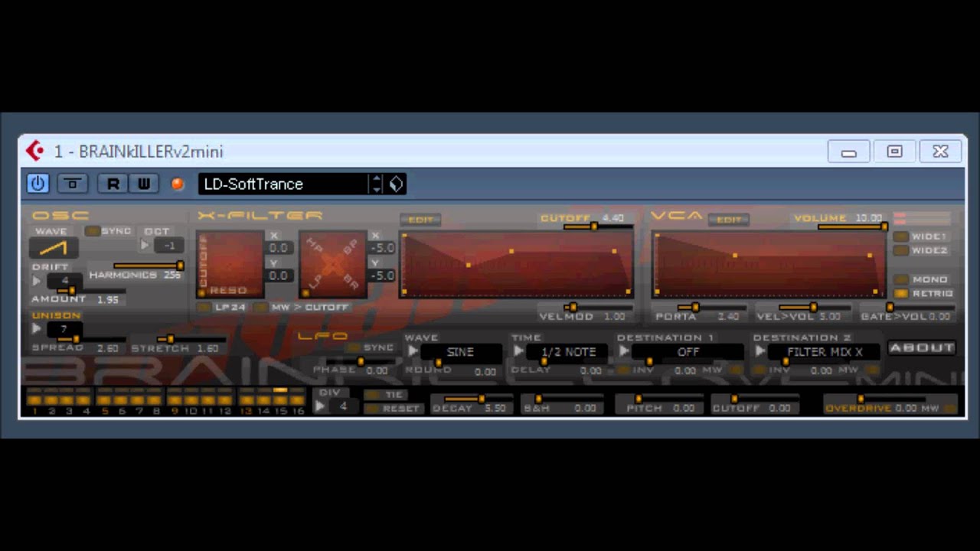Toggle the plugin power bypass button
Screen dimensions: 980x551
tap(38, 184)
